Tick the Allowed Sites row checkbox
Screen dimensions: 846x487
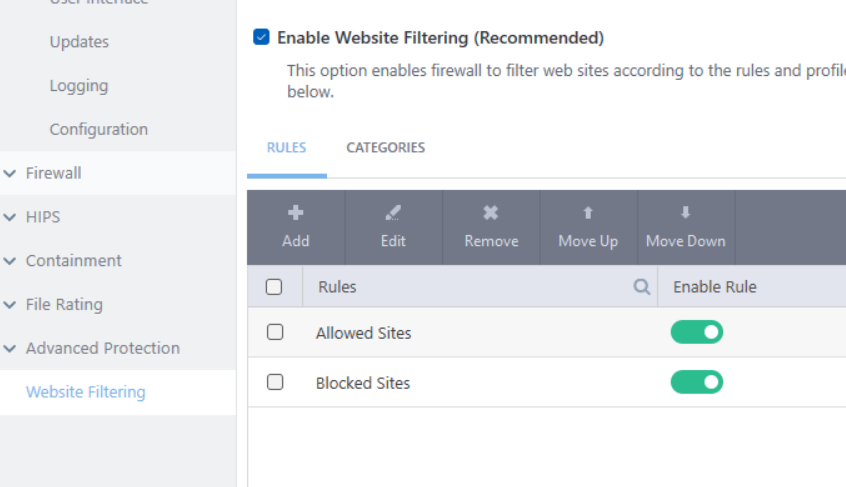[x=275, y=332]
